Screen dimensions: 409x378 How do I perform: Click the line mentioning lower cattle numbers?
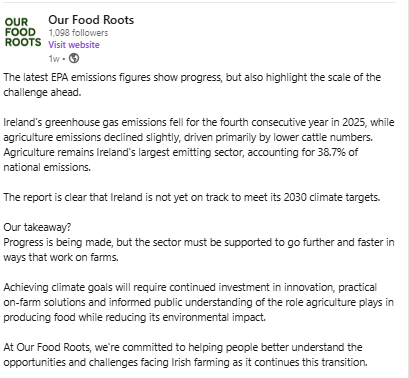[x=188, y=137]
